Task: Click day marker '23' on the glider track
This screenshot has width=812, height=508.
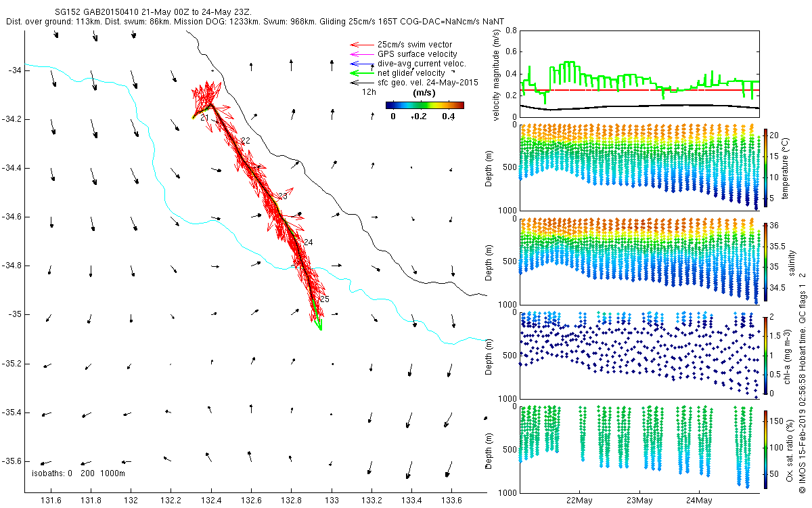Action: click(x=283, y=196)
